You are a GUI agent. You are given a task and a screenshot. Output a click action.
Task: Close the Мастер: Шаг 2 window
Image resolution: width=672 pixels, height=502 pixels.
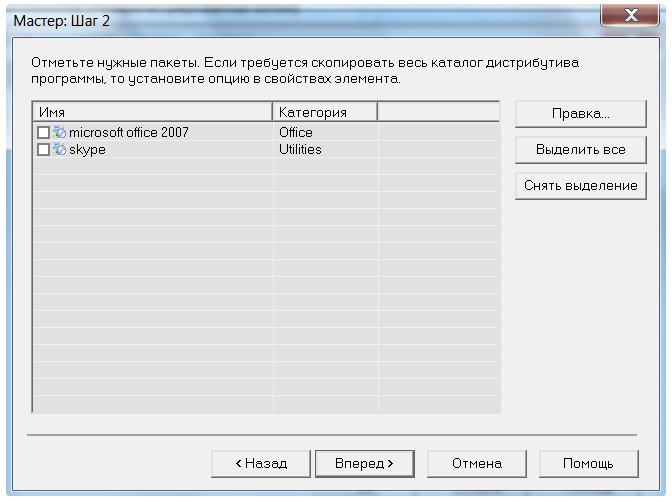(x=630, y=15)
